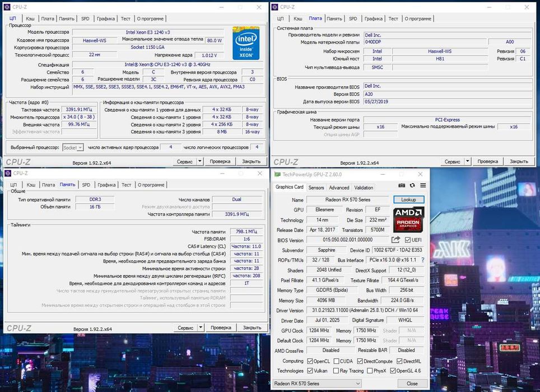Toggle the UEFI checkbox in GPU-Z
540x392 pixels.
[x=408, y=240]
